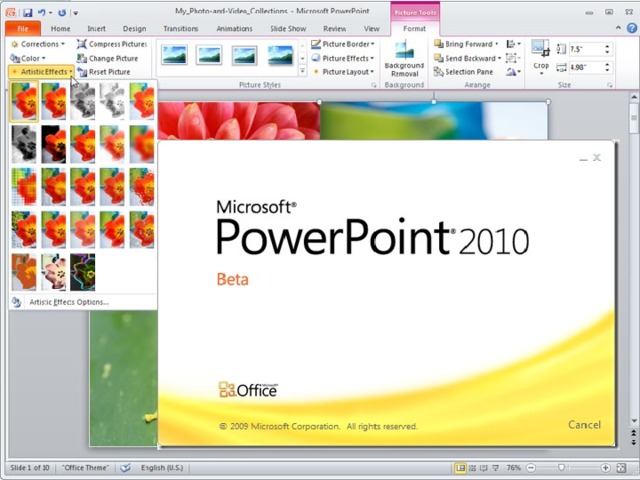Open the File tab

23,29
